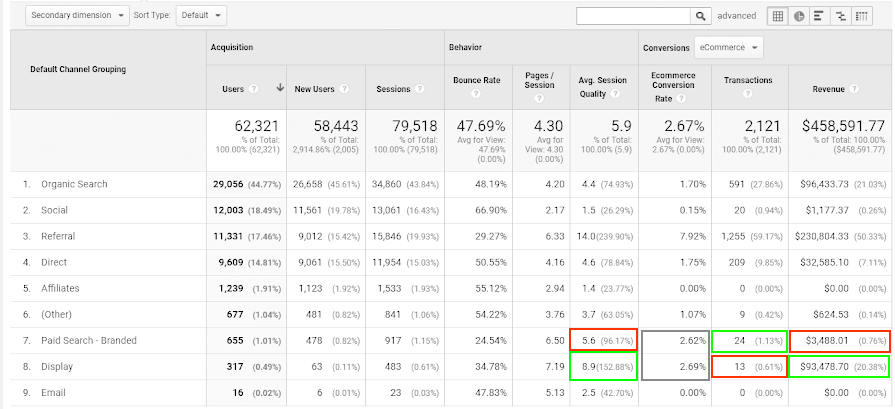
Task: Open help icon next to Users header
Action: click(x=254, y=89)
